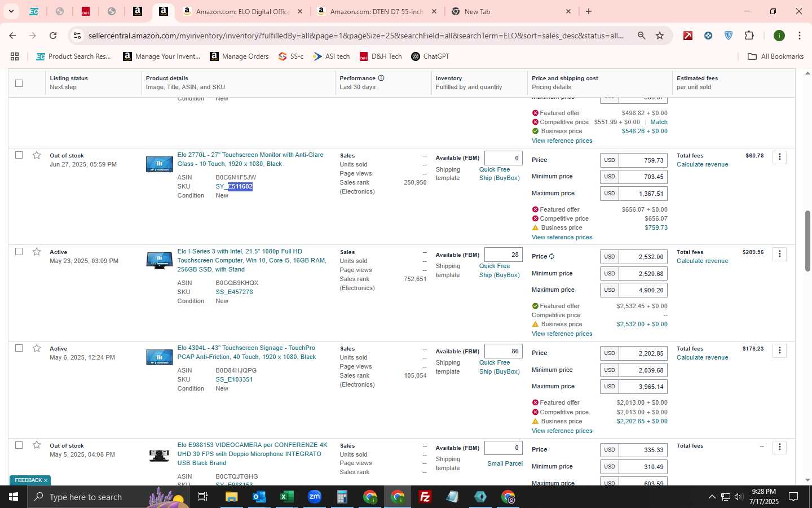The height and width of the screenshot is (508, 812).
Task: Open ChatGPT bookmark
Action: point(430,56)
